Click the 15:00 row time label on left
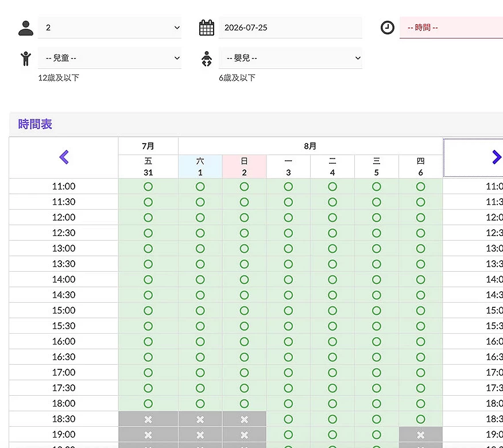 pyautogui.click(x=64, y=311)
